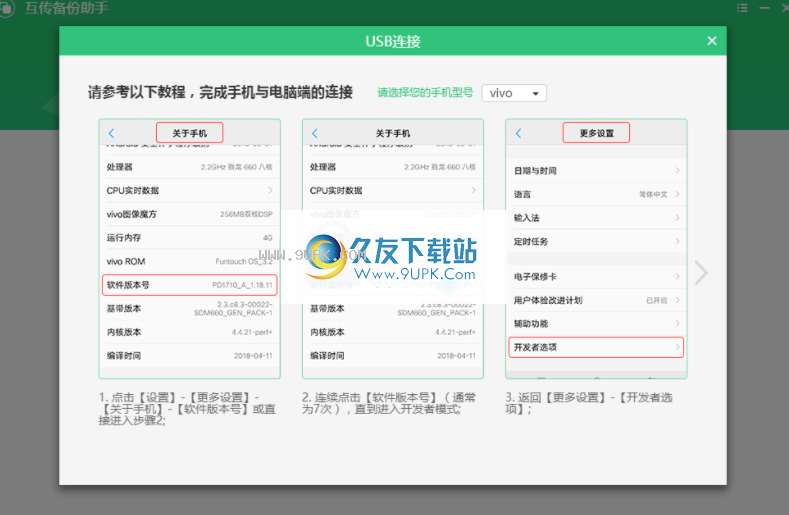The image size is (789, 515).
Task: Click the 互传备份助手 app logo icon
Action: click(6, 9)
